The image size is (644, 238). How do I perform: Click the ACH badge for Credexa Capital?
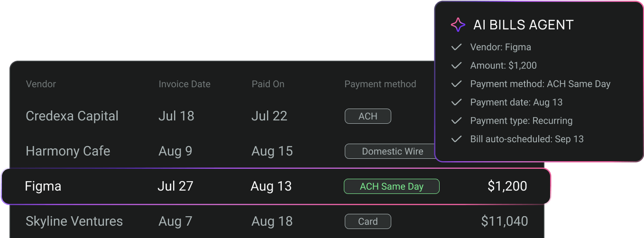click(x=368, y=116)
